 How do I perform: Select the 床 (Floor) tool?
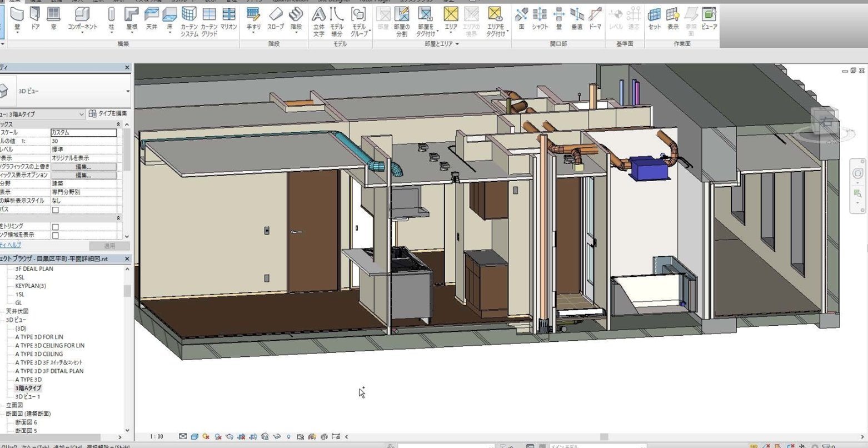point(169,19)
